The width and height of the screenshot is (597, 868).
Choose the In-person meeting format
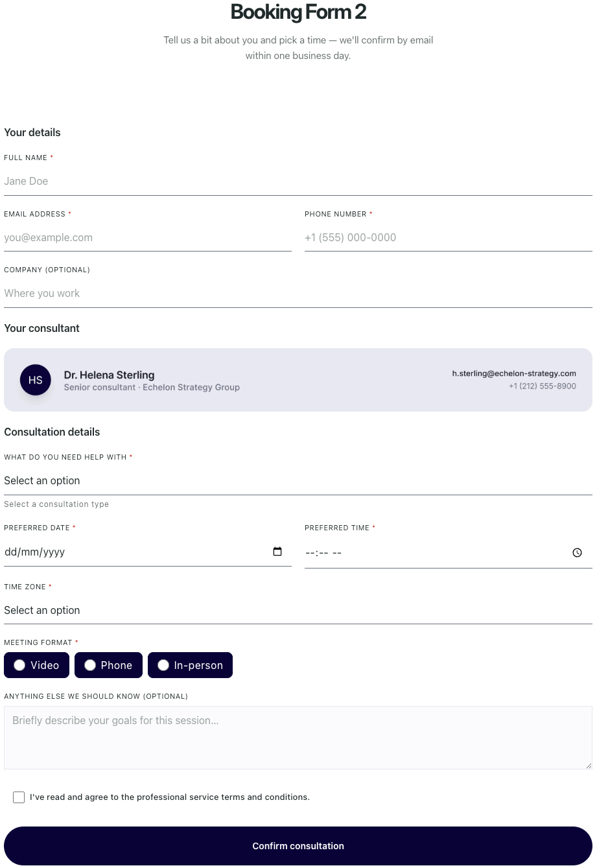point(190,665)
